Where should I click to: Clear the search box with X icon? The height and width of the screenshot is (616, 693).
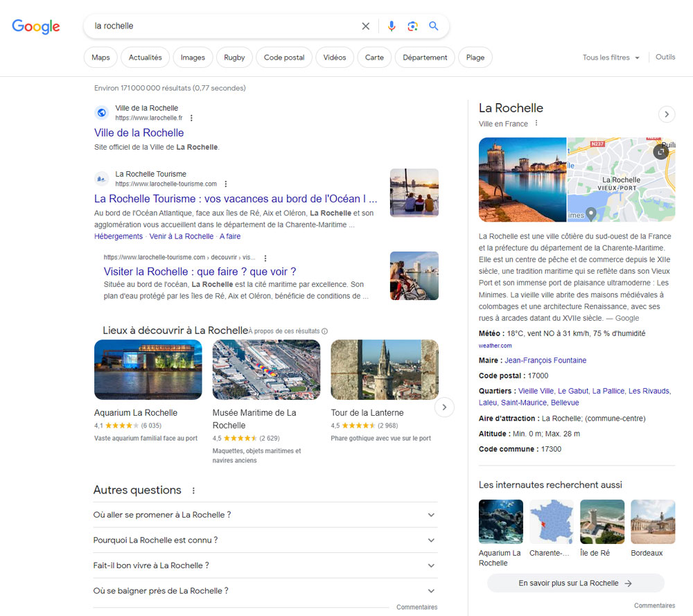[x=365, y=26]
